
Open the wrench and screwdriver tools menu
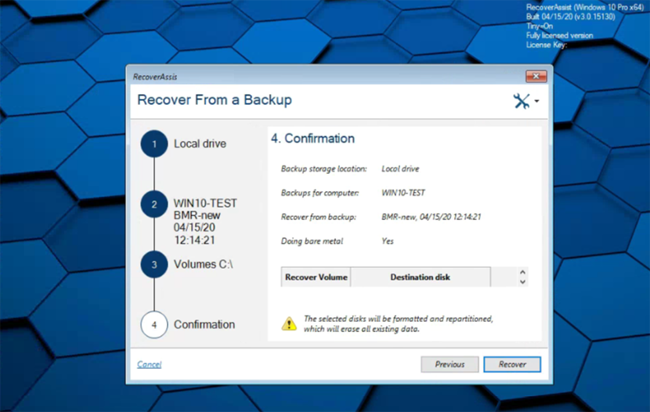click(521, 101)
